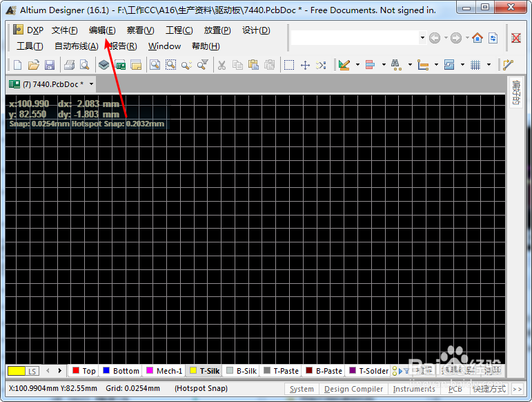Viewport: 532px width, 402px height.
Task: Zoom to fit the whole document
Action: click(x=155, y=65)
